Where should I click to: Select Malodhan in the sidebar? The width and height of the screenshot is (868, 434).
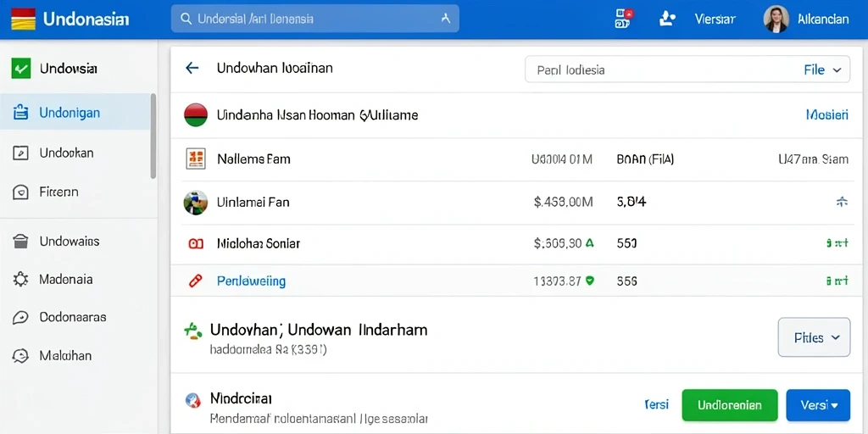65,355
